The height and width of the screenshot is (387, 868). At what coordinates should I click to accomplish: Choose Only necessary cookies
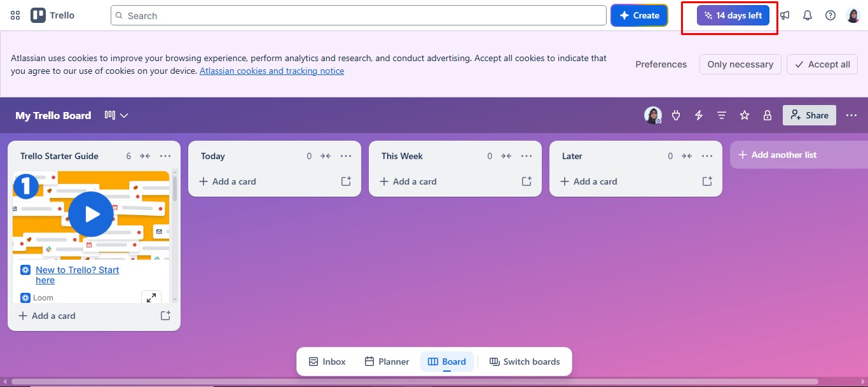point(740,64)
